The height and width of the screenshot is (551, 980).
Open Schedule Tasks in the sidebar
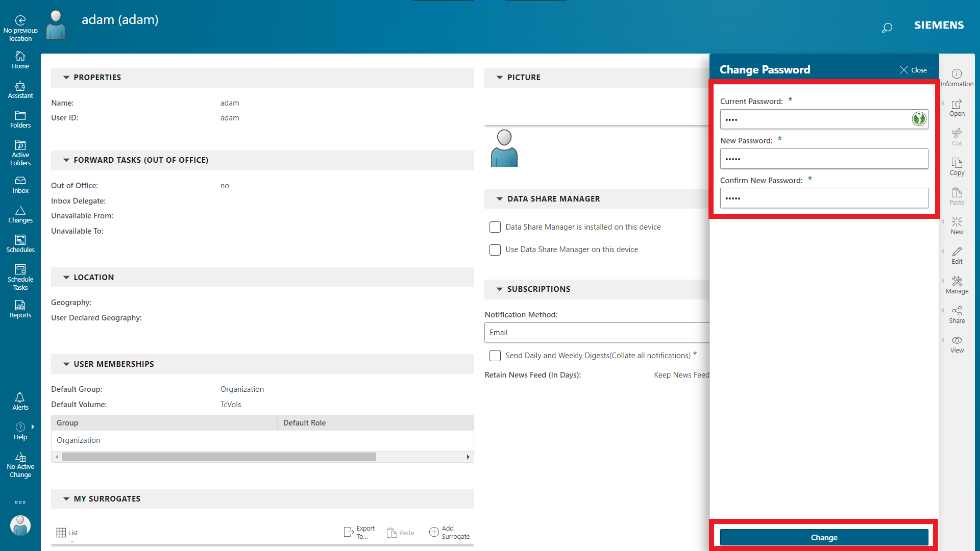[20, 278]
